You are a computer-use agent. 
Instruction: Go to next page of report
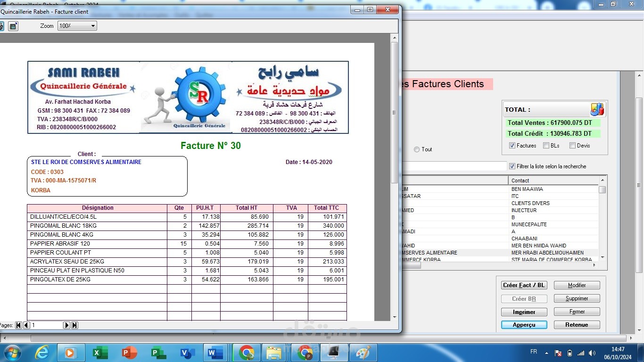pos(67,325)
